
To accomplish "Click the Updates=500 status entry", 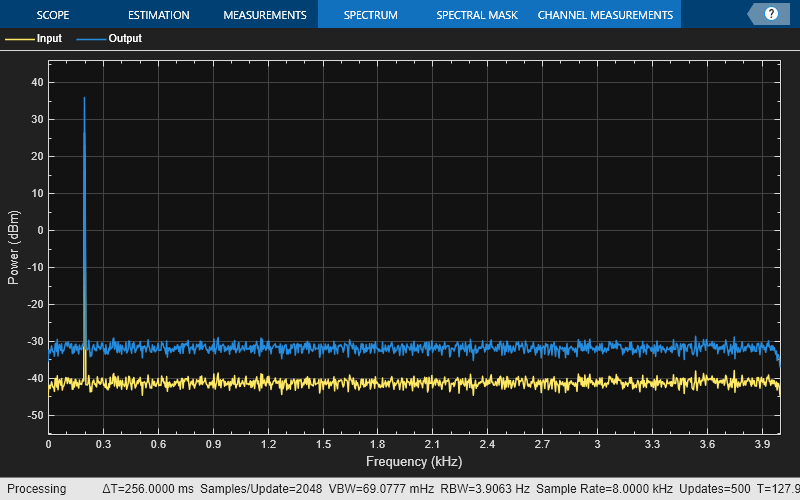I will pos(714,489).
